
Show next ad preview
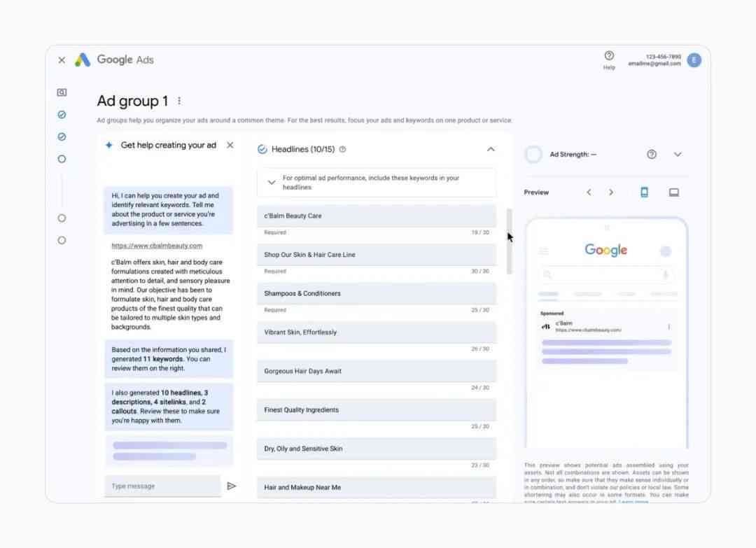[611, 192]
